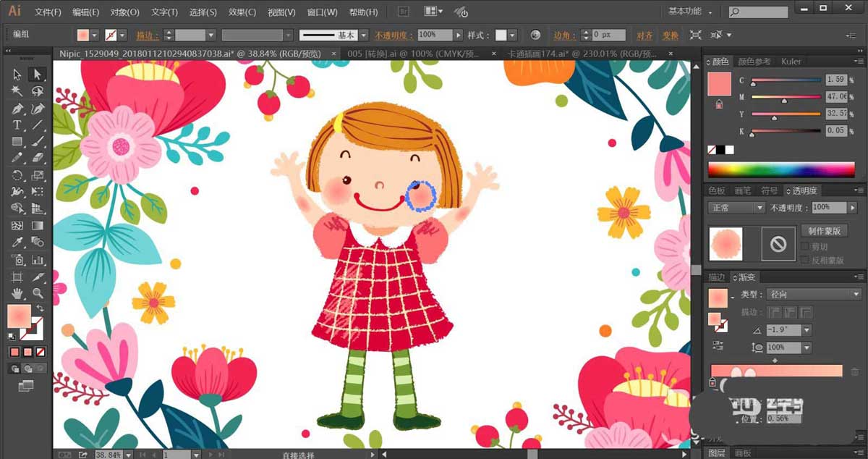Select the Lasso tool

38,91
